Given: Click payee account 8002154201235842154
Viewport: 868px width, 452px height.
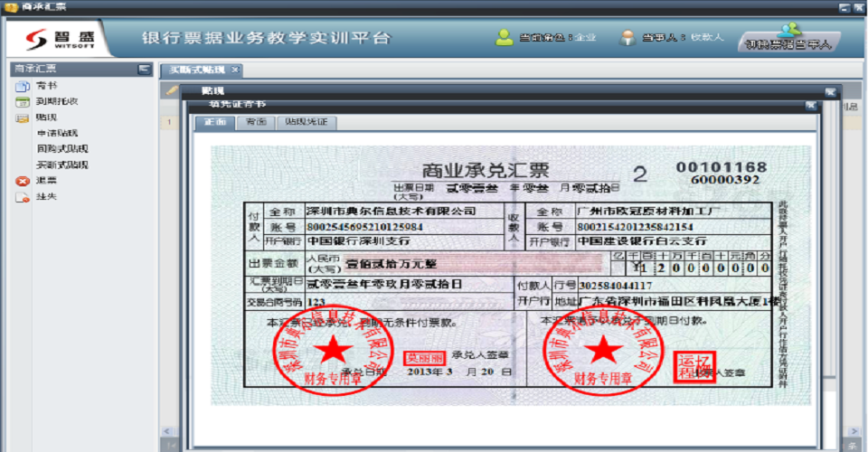Looking at the screenshot, I should pos(635,227).
